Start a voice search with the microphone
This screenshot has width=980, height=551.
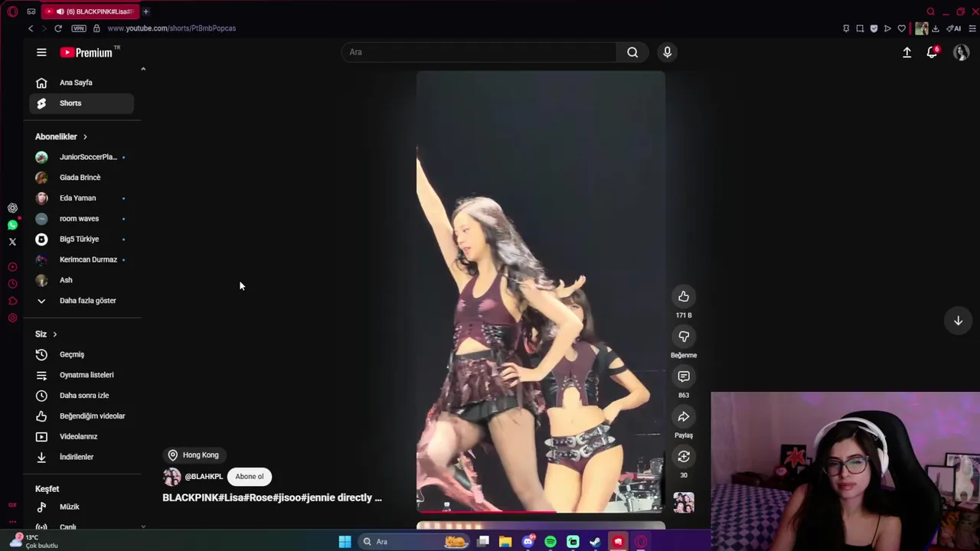(x=667, y=52)
